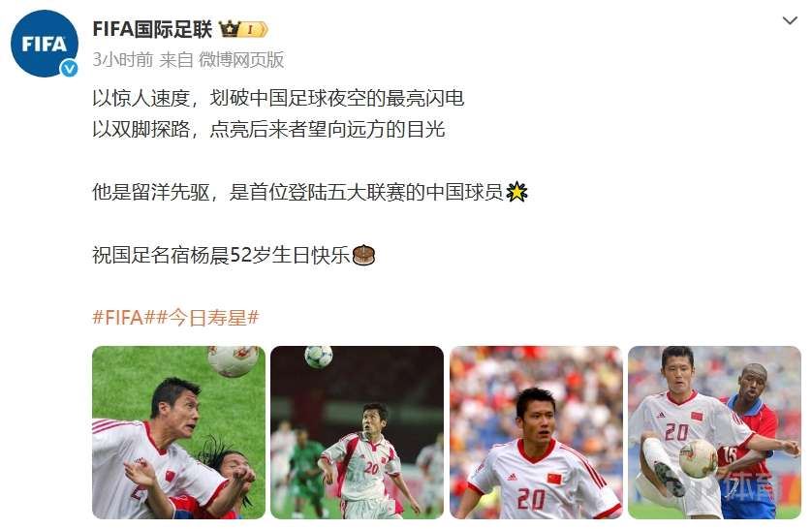Viewport: 812px width, 529px height.
Task: Click post text mentioning 杨晨52岁生日
Action: pos(221,255)
